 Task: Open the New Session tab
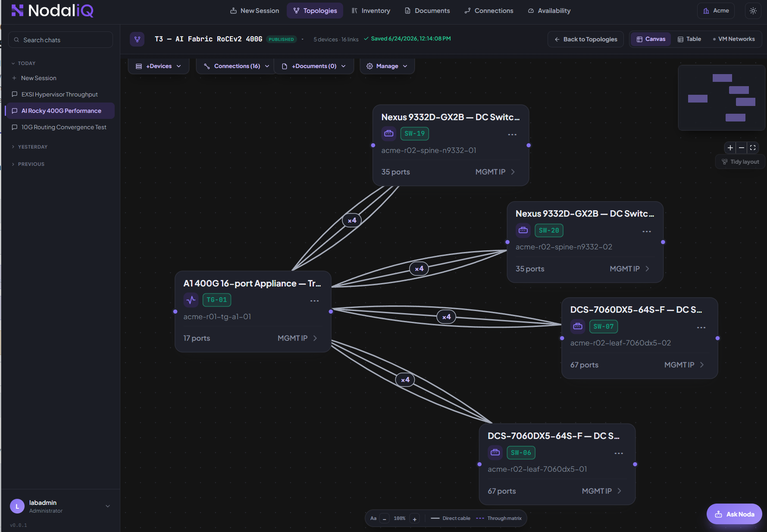[254, 11]
